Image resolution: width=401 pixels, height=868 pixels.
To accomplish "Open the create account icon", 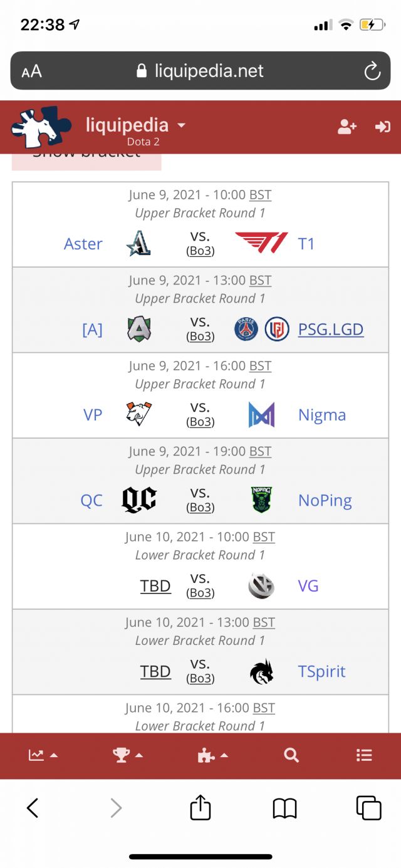I will click(347, 127).
